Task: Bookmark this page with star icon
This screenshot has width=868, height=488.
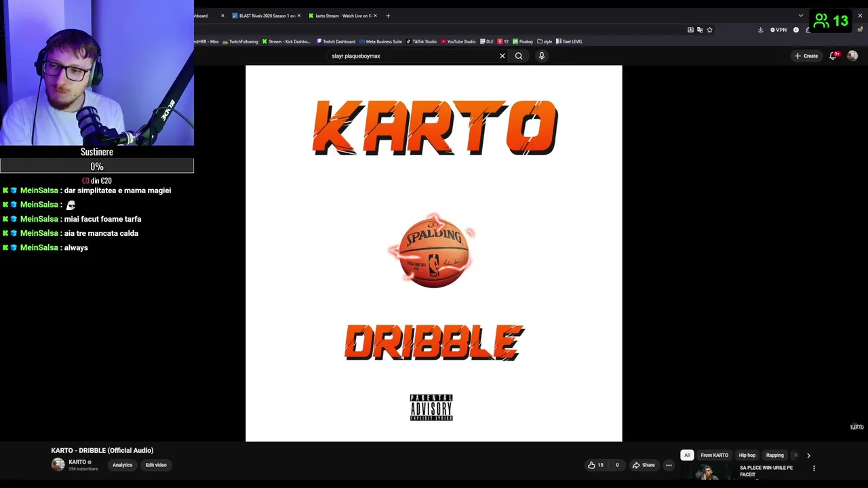Action: click(x=709, y=30)
